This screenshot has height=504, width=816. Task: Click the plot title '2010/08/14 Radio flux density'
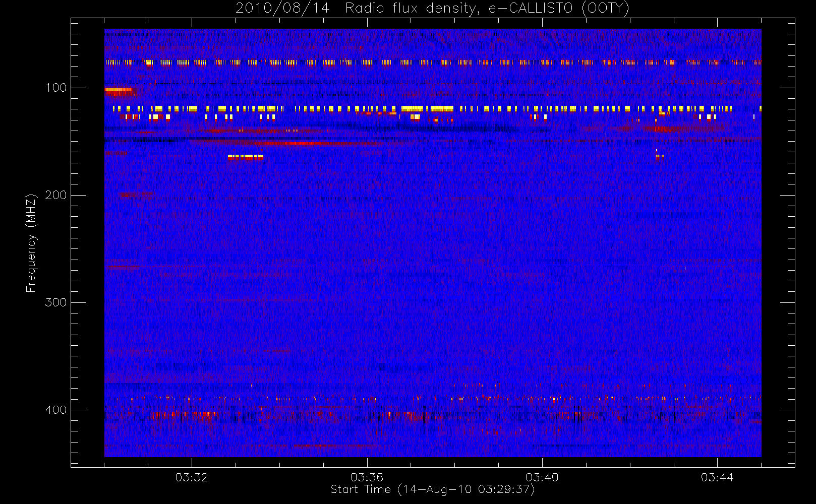point(432,9)
